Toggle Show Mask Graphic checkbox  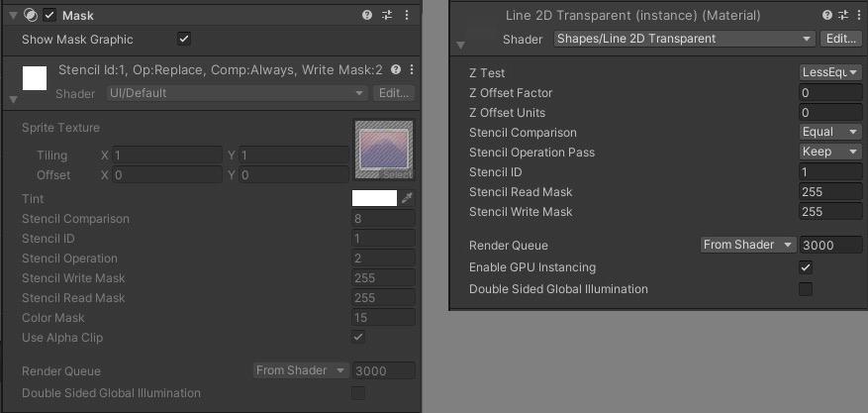[184, 40]
